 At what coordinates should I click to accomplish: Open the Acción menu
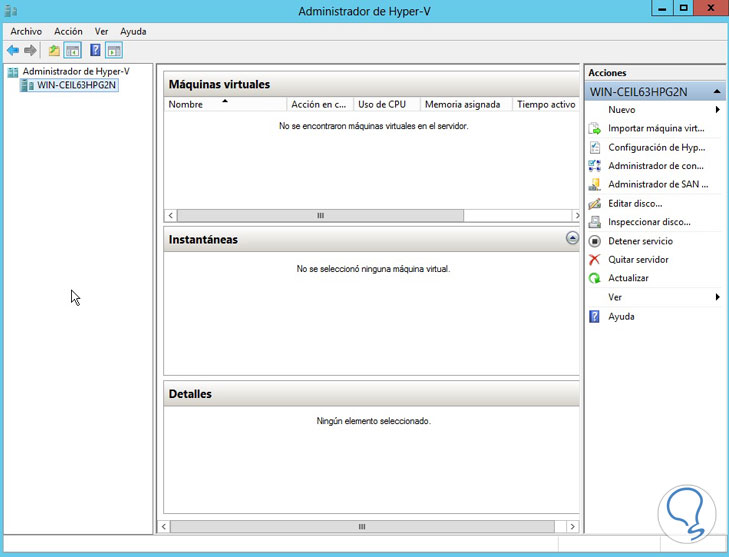pos(68,32)
